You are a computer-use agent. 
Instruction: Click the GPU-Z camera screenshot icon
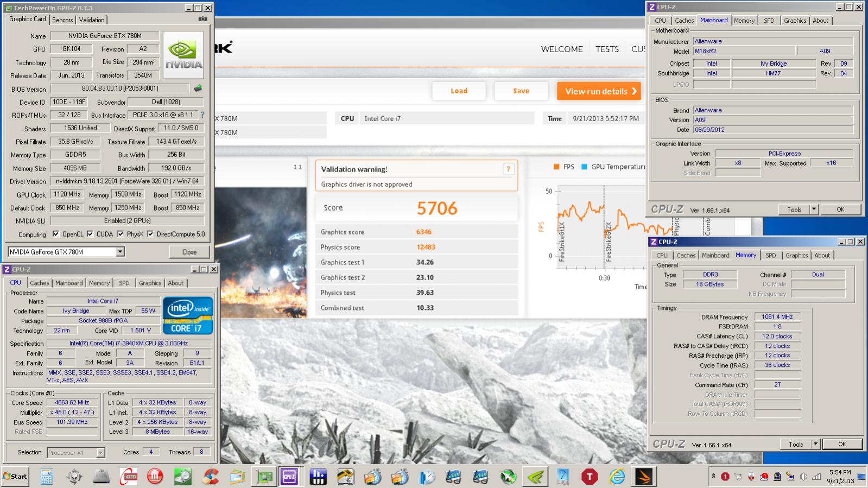coord(202,19)
